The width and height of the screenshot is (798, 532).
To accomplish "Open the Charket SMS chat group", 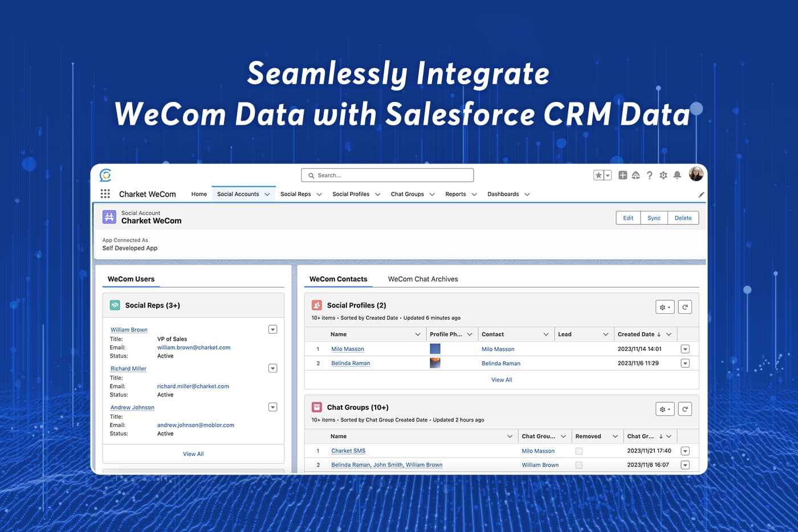I will [348, 451].
